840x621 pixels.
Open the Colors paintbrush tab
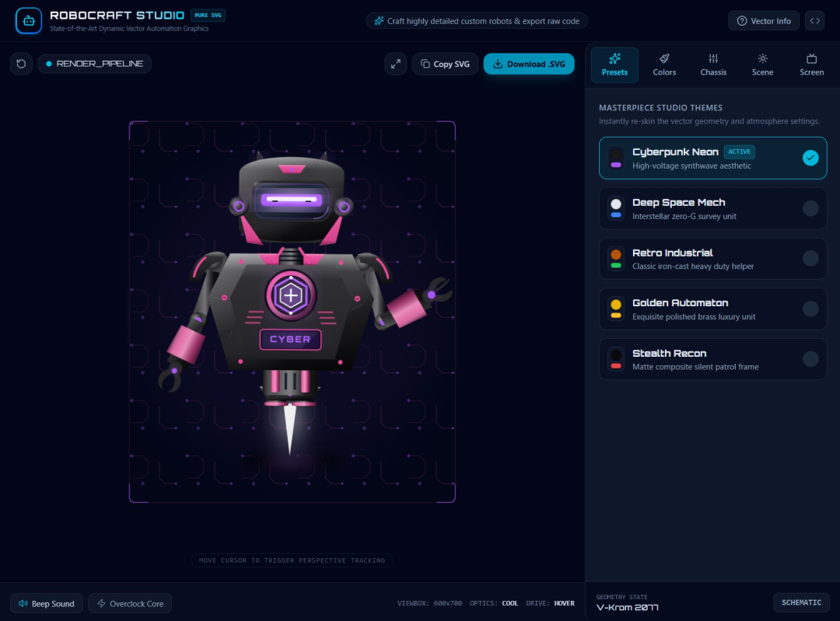click(x=663, y=65)
